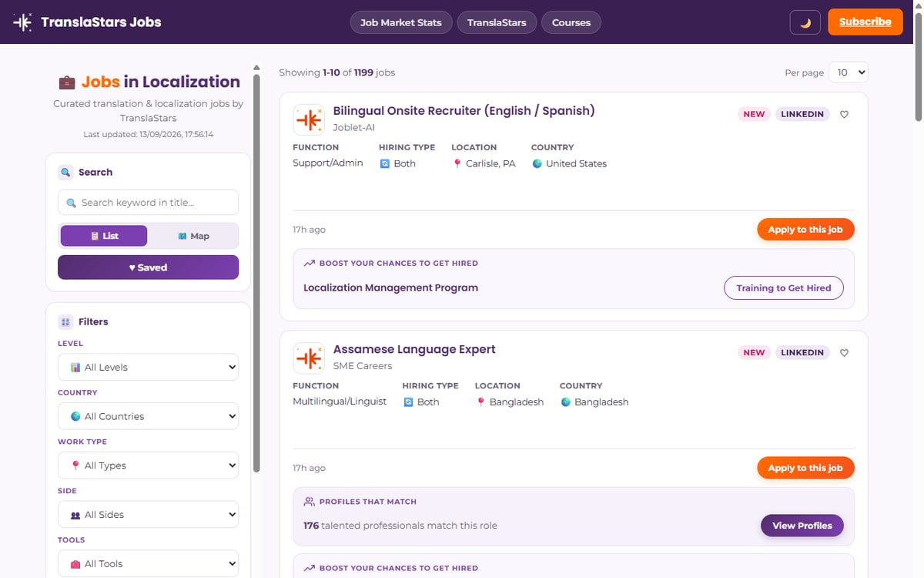This screenshot has width=924, height=578.
Task: Click the Bangladesh location pin icon
Action: click(x=480, y=402)
